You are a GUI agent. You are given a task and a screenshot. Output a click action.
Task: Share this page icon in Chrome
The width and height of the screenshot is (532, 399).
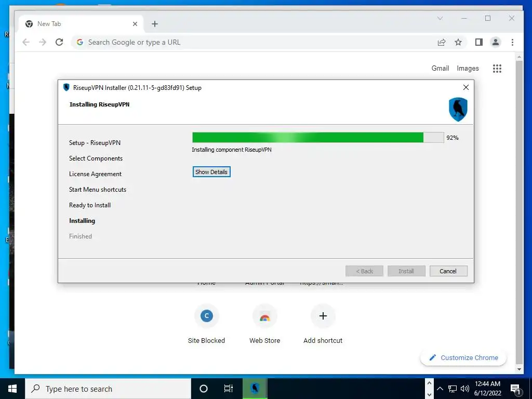point(442,42)
